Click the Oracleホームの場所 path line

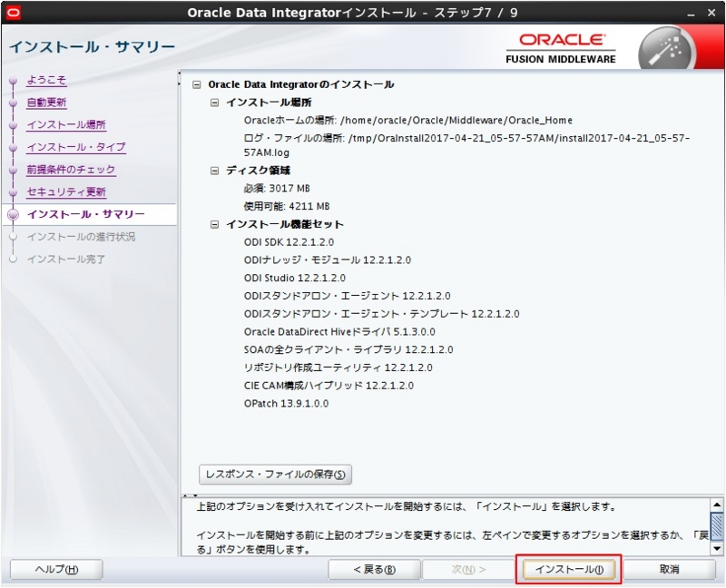point(407,121)
